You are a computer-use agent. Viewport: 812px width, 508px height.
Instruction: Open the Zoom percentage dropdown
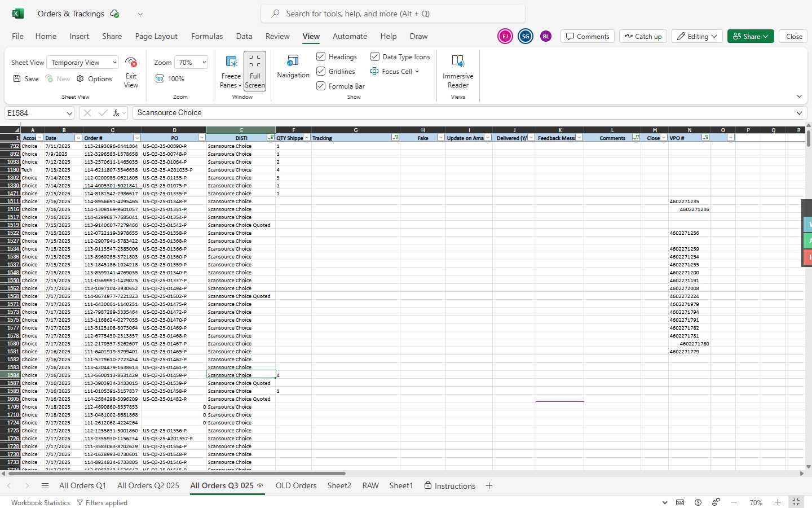[x=191, y=63]
